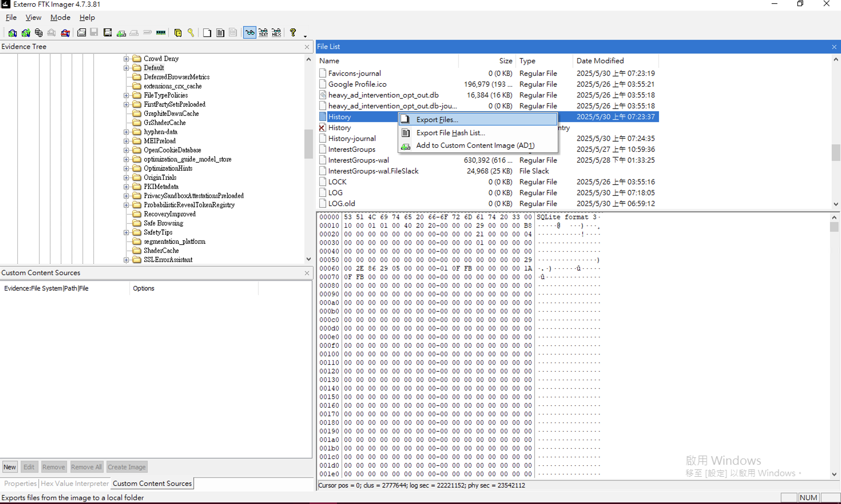The width and height of the screenshot is (841, 504).
Task: Toggle automatic file preview glasses mode
Action: 249,33
